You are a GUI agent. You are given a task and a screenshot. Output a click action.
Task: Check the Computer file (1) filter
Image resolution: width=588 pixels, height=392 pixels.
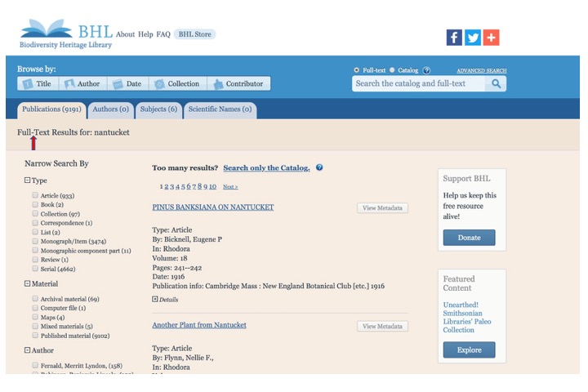(35, 308)
